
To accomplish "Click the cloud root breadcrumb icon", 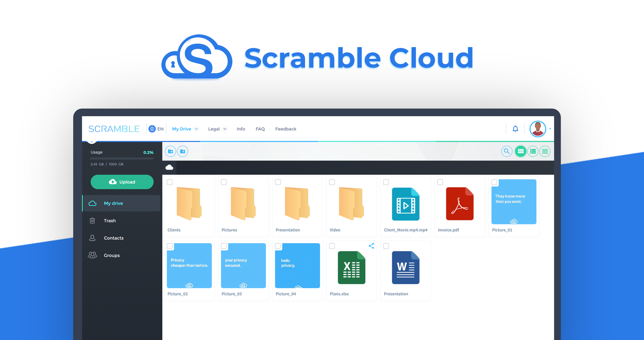I will [169, 167].
